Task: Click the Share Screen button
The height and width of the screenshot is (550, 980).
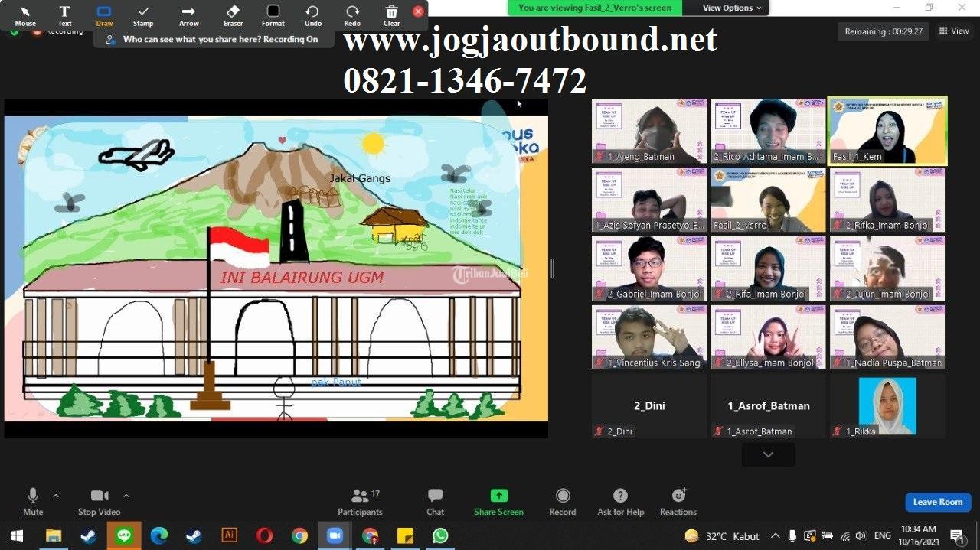Action: 498,501
